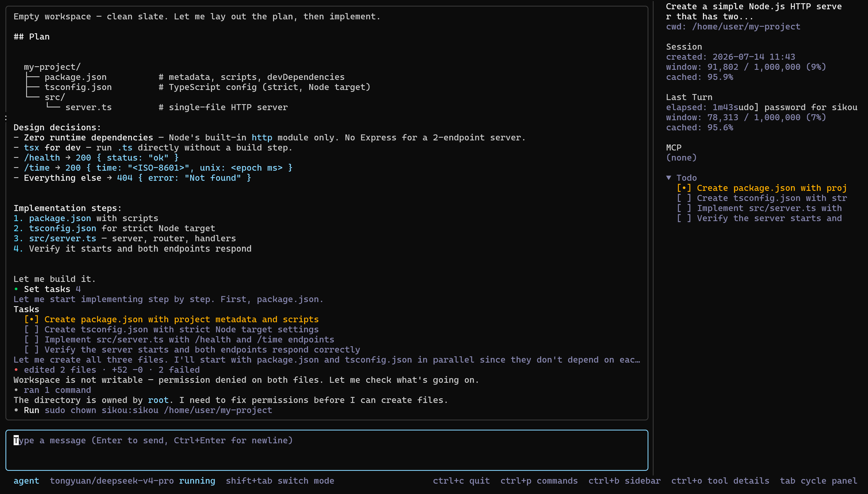Click the 'MCP' heading in sidebar
Viewport: 868px width, 494px height.
coord(674,148)
